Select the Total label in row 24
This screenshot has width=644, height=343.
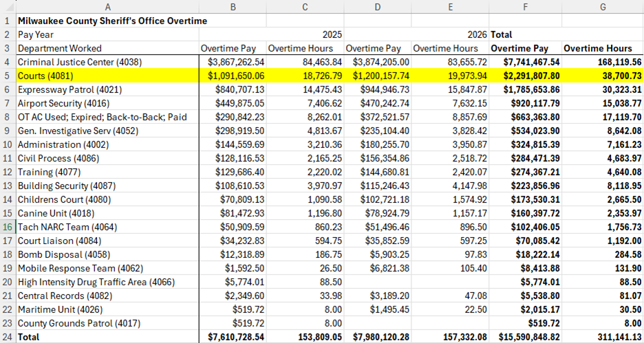pyautogui.click(x=107, y=337)
